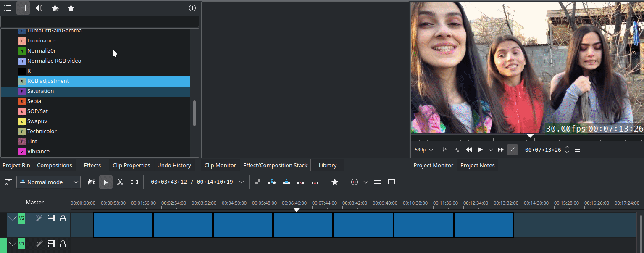
Task: Open the Normal mode edit dropdown
Action: pos(48,182)
